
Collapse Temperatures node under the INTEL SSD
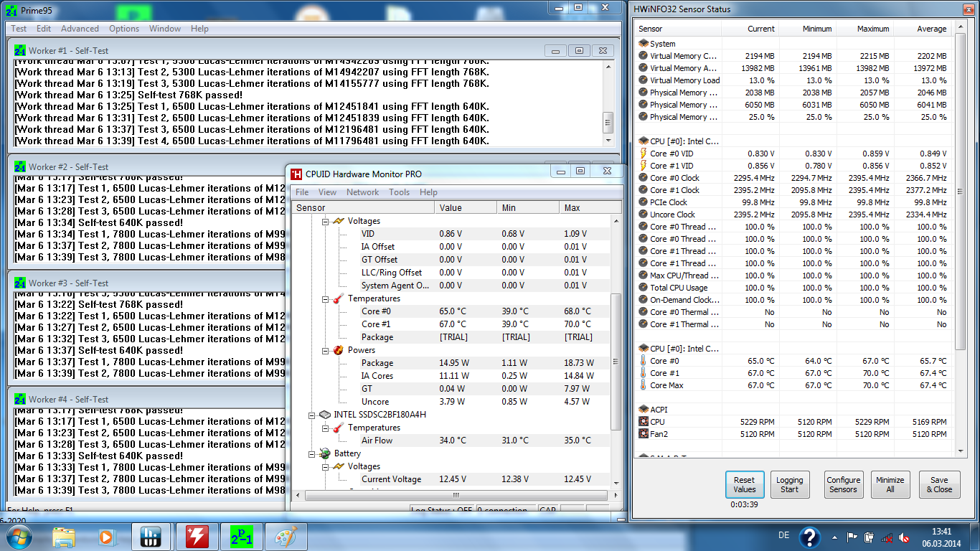pyautogui.click(x=325, y=428)
